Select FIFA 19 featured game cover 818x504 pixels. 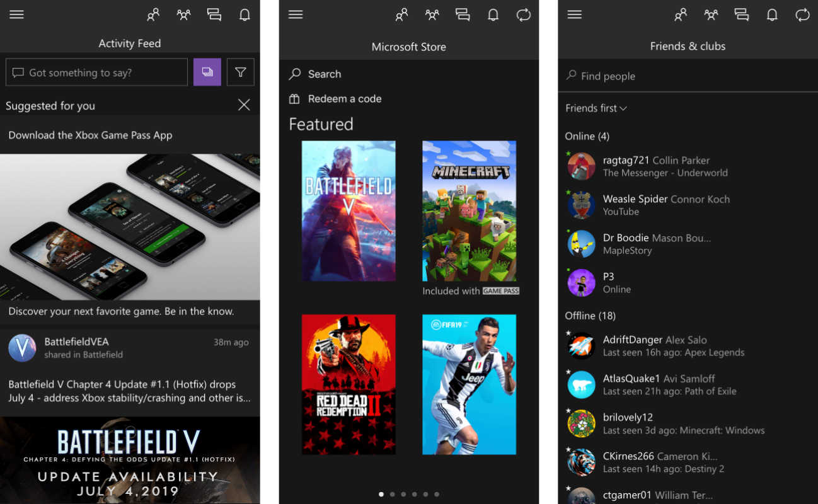(469, 385)
